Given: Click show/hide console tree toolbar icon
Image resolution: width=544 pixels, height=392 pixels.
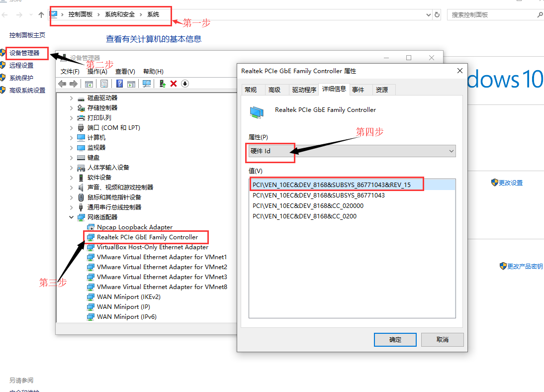Looking at the screenshot, I should (89, 84).
